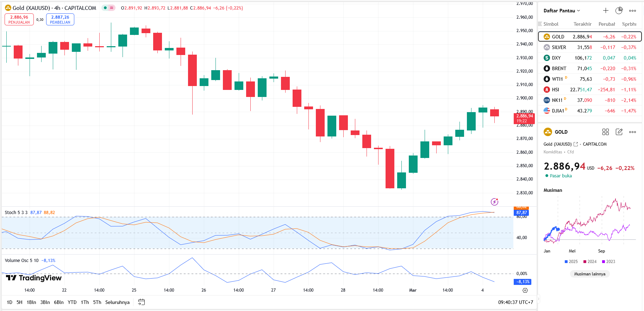Toggle the 2025 seasonal legend item
Viewport: 644px width, 311px height.
tap(571, 262)
